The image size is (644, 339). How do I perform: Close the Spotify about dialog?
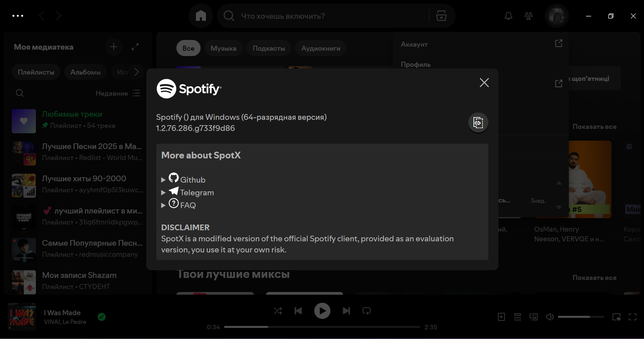tap(484, 83)
